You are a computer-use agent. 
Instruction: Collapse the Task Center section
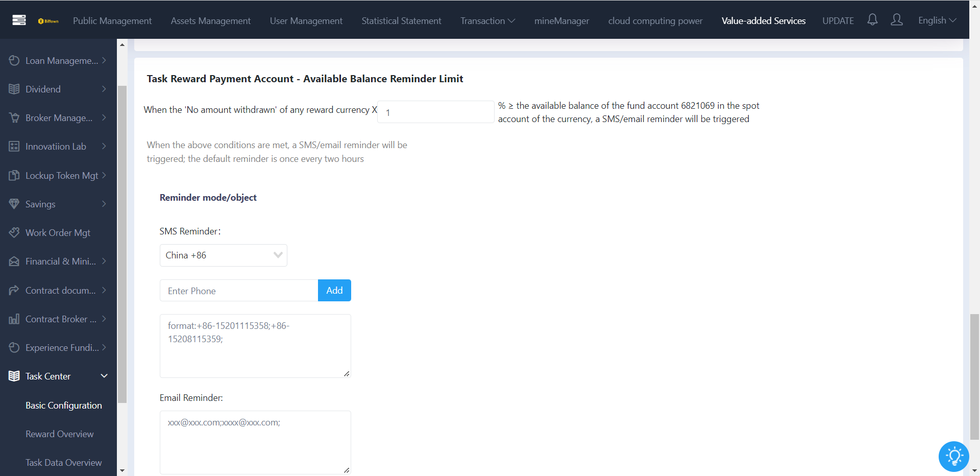tap(104, 376)
